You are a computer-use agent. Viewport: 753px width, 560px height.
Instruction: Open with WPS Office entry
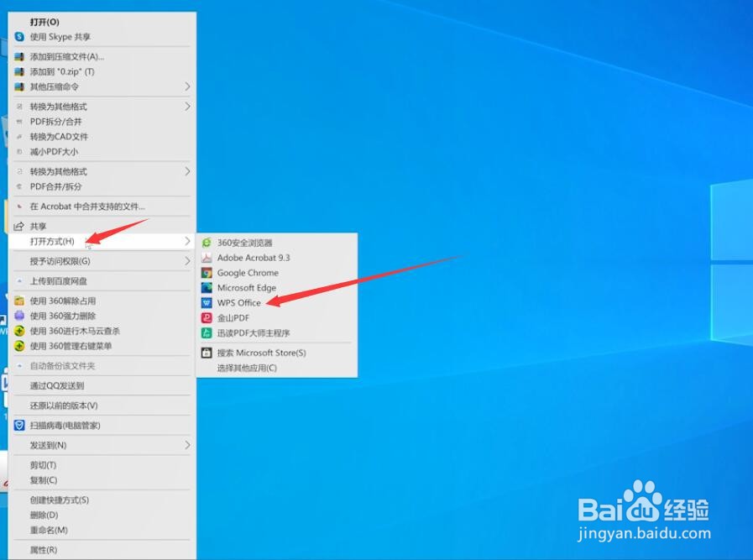click(277, 302)
